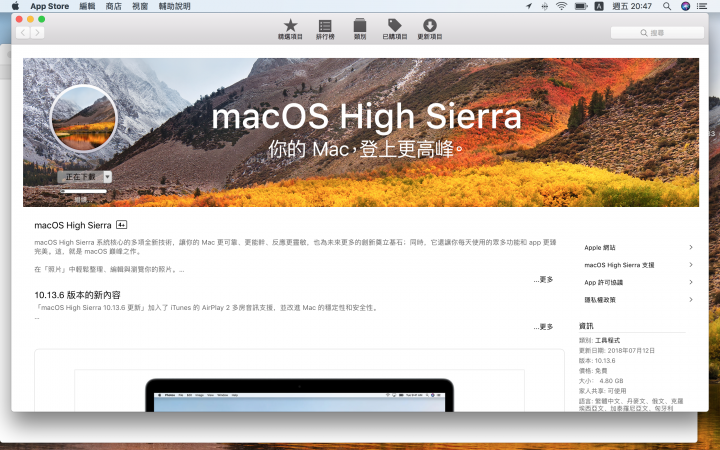Click the macOS High Sierra title below the banner
Viewport: 720px width, 450px height.
coord(73,225)
